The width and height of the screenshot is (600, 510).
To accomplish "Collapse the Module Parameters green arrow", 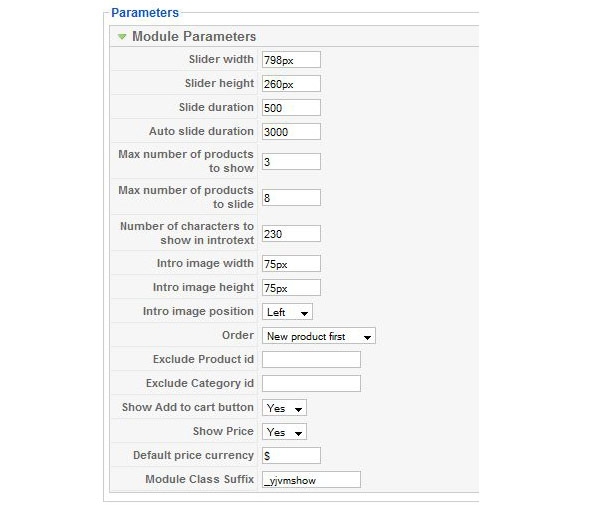I will click(121, 37).
